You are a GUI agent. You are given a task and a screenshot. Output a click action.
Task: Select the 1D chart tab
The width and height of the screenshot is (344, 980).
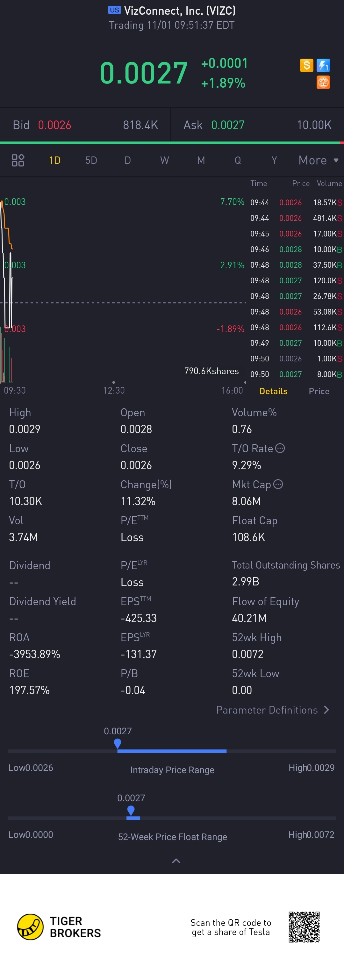click(55, 160)
